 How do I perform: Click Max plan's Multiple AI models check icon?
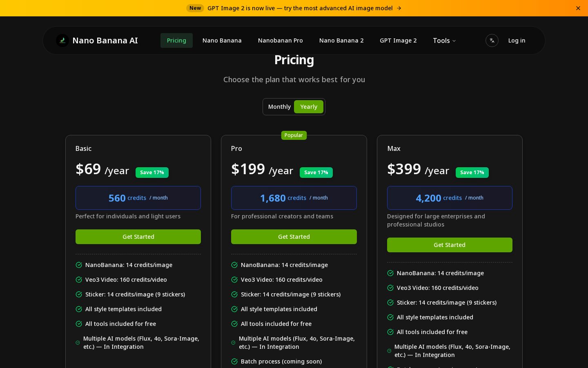coord(389,351)
